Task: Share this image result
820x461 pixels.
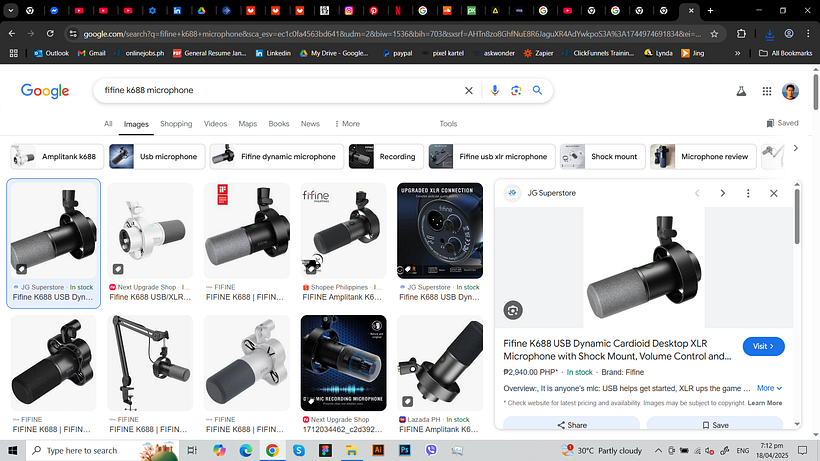Action: (x=572, y=425)
